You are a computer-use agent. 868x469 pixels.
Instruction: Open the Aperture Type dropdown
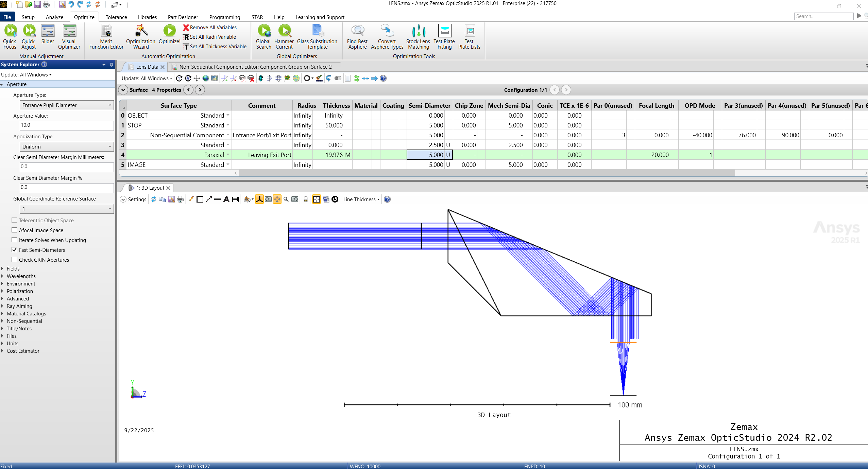point(67,105)
